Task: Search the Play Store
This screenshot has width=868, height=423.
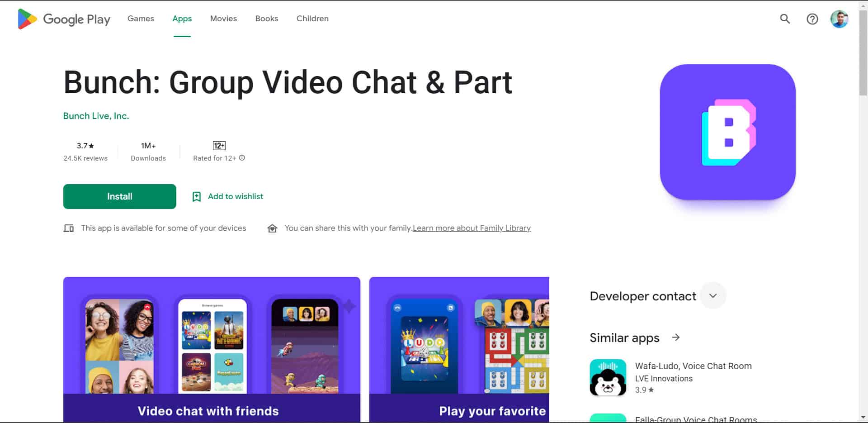Action: [785, 19]
